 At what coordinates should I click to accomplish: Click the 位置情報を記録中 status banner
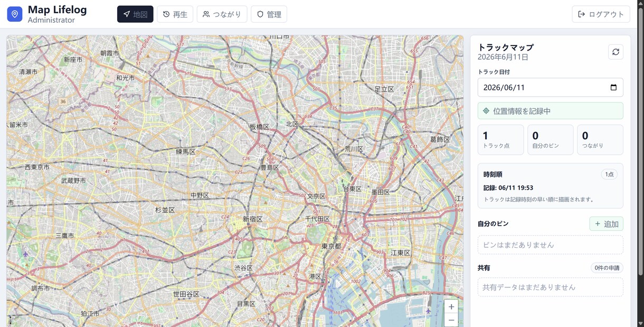(x=550, y=111)
